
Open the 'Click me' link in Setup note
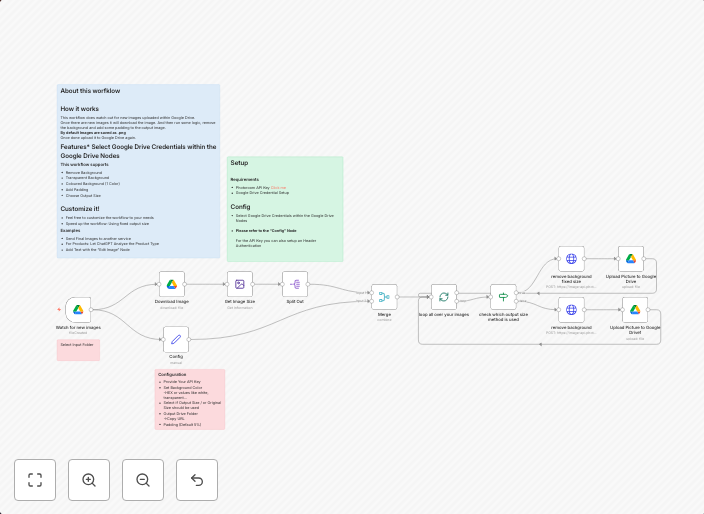click(x=278, y=187)
